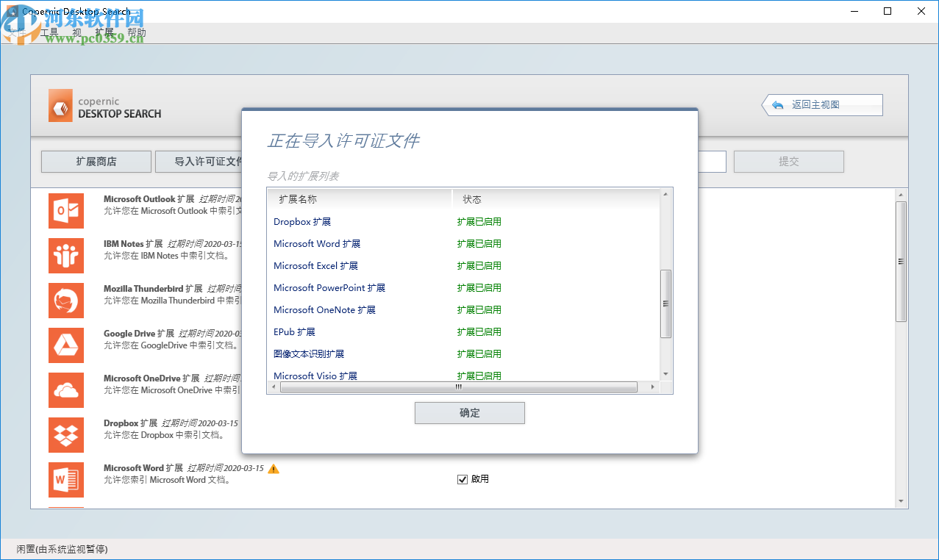
Task: Click the Microsoft Word extension icon
Action: pyautogui.click(x=65, y=479)
